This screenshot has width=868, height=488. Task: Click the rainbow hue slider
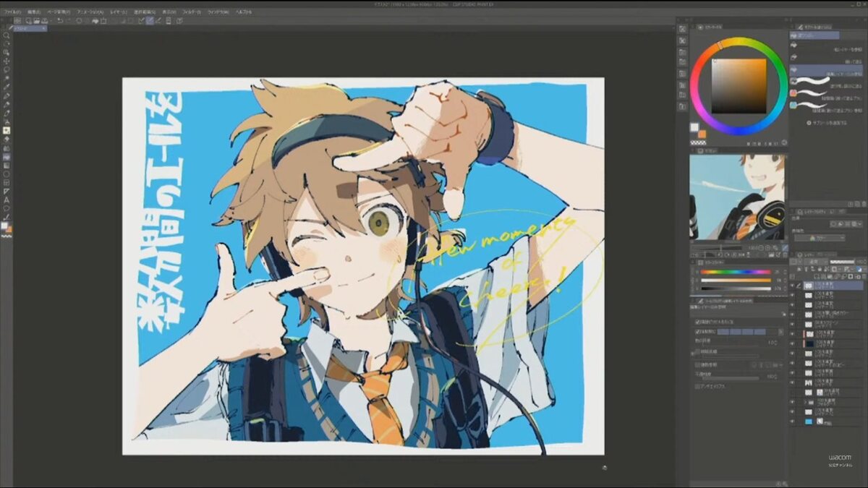(x=735, y=272)
